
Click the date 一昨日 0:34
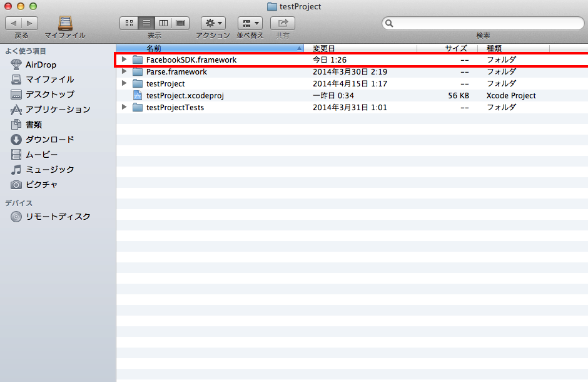click(333, 96)
